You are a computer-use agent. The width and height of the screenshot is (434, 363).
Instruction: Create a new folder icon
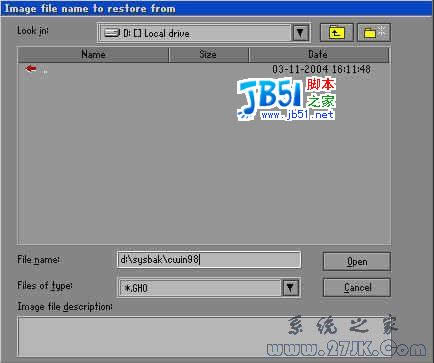374,32
